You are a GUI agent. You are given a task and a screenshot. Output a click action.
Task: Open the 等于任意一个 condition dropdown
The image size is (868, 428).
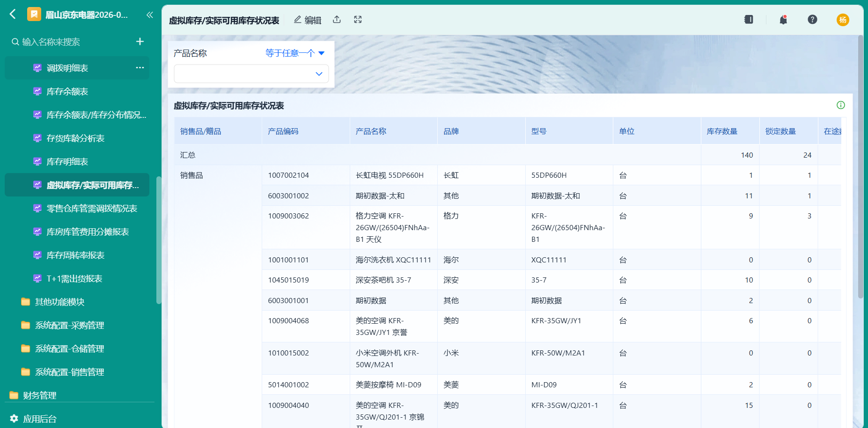295,53
